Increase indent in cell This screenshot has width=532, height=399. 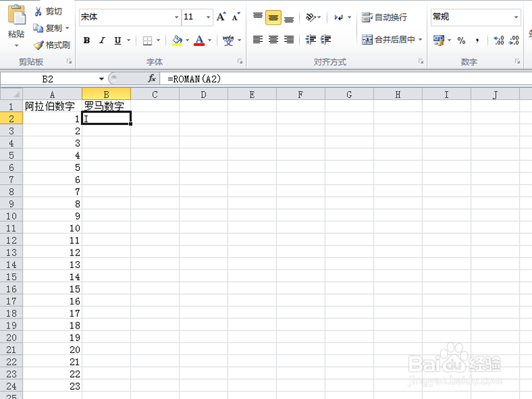point(326,39)
